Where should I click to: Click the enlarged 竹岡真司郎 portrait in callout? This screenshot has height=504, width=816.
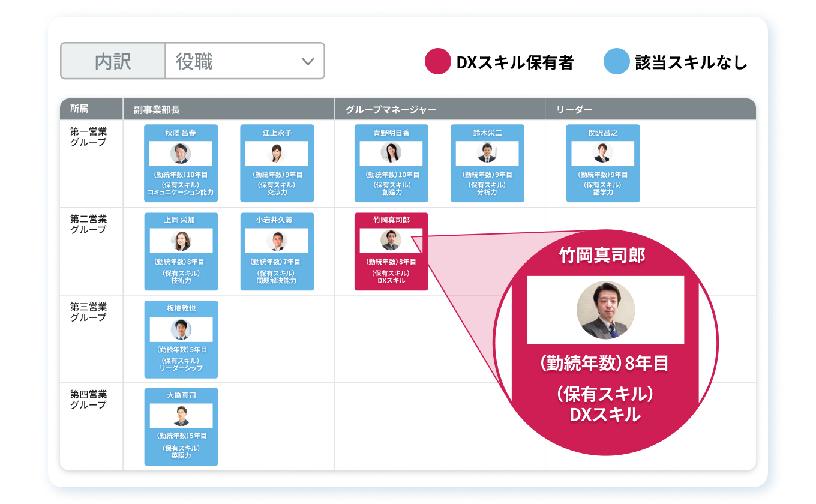click(x=605, y=310)
